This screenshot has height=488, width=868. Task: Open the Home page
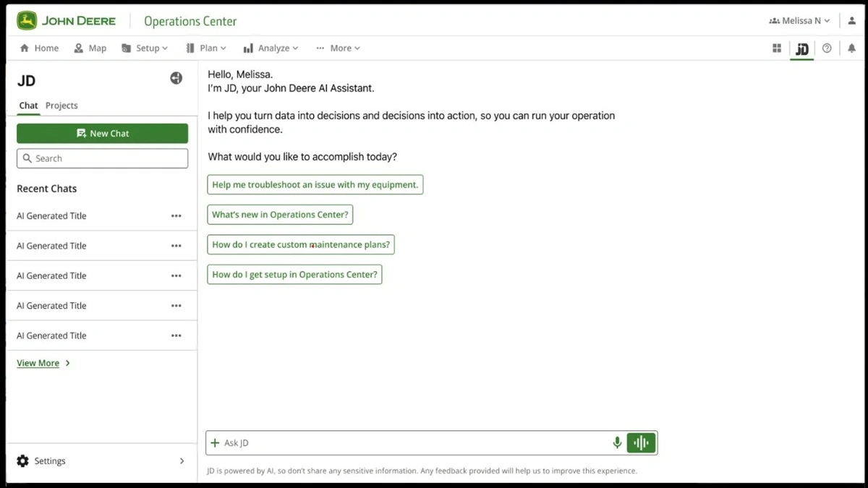point(39,48)
